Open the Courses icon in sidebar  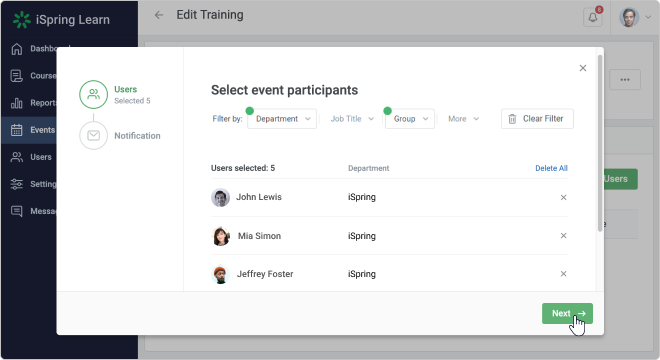pos(16,76)
